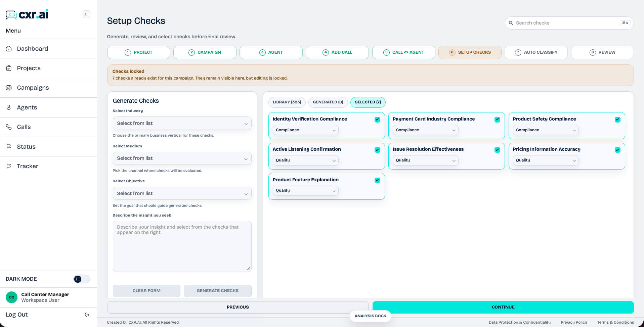Click the log out arrow icon
The height and width of the screenshot is (327, 644).
pos(87,315)
